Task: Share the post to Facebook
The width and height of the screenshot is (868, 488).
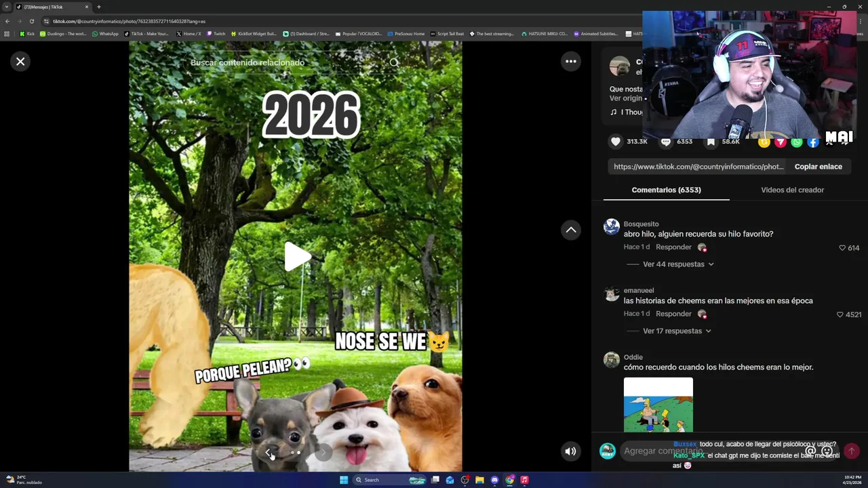Action: pyautogui.click(x=813, y=142)
